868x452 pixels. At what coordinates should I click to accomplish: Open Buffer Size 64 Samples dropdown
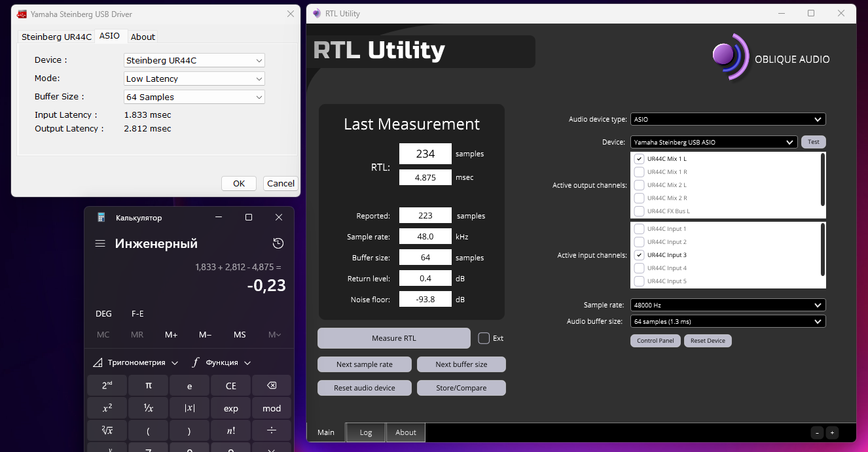(194, 97)
